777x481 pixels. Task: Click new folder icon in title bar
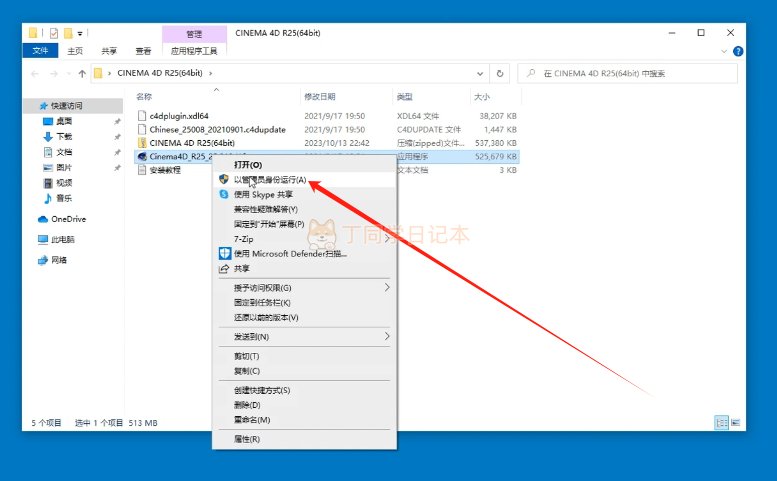click(68, 33)
